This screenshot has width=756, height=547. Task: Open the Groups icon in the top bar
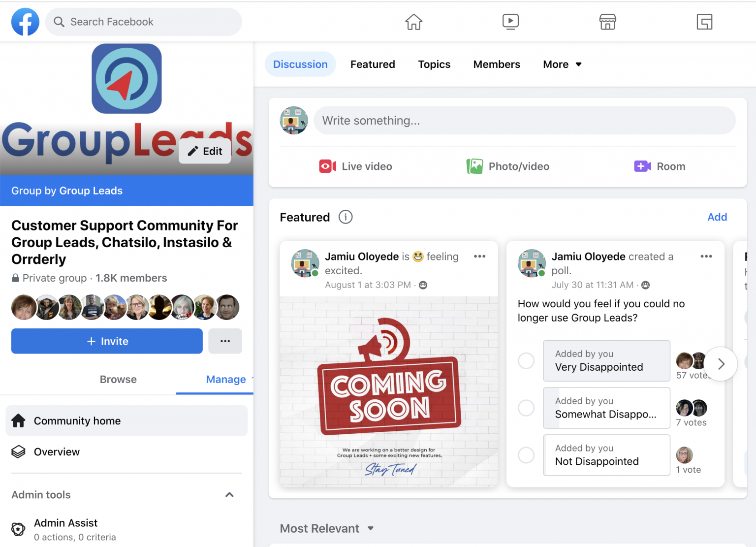704,22
